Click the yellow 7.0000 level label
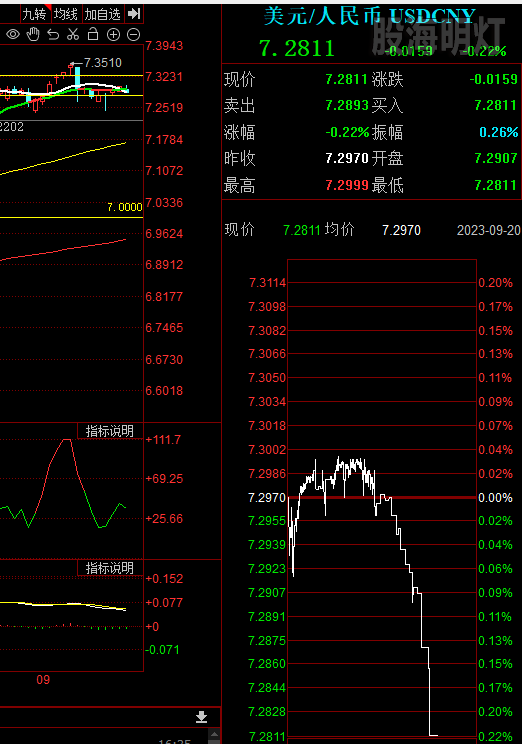This screenshot has height=744, width=522. point(124,207)
